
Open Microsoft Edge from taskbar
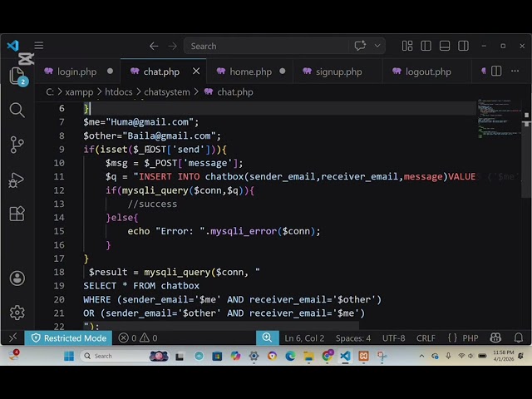[x=290, y=357]
